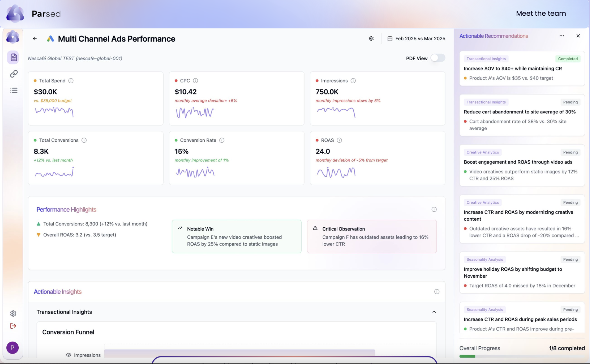The width and height of the screenshot is (590, 364).
Task: Open the three-dot menu in Actionable Recommendations
Action: (562, 36)
